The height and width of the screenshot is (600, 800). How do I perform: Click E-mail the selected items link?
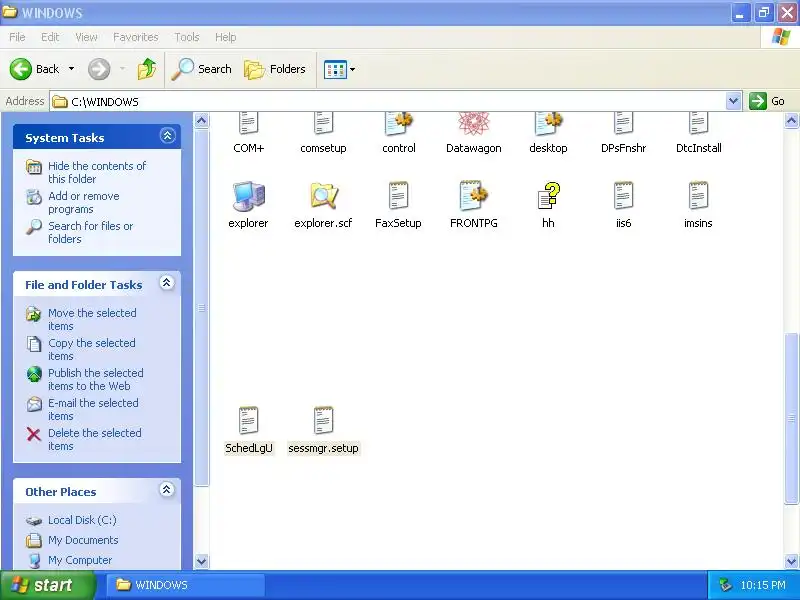(x=93, y=410)
